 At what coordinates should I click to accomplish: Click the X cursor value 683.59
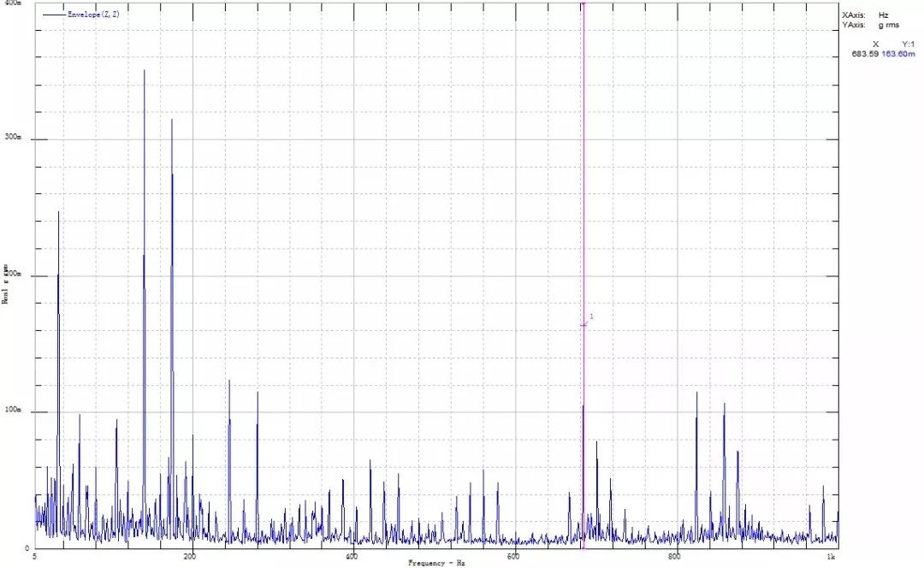click(865, 54)
